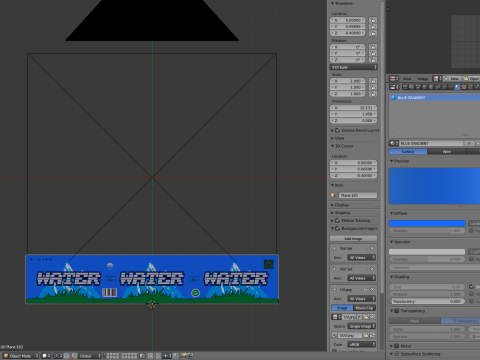Screen dimensions: 480x360
Task: Open the Global orientation dropdown
Action: pos(89,356)
